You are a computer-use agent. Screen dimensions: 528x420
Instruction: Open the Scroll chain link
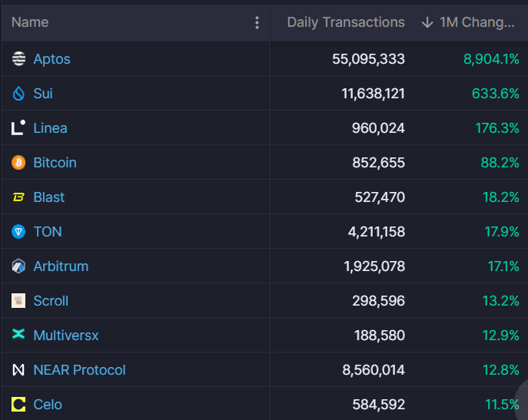(51, 301)
